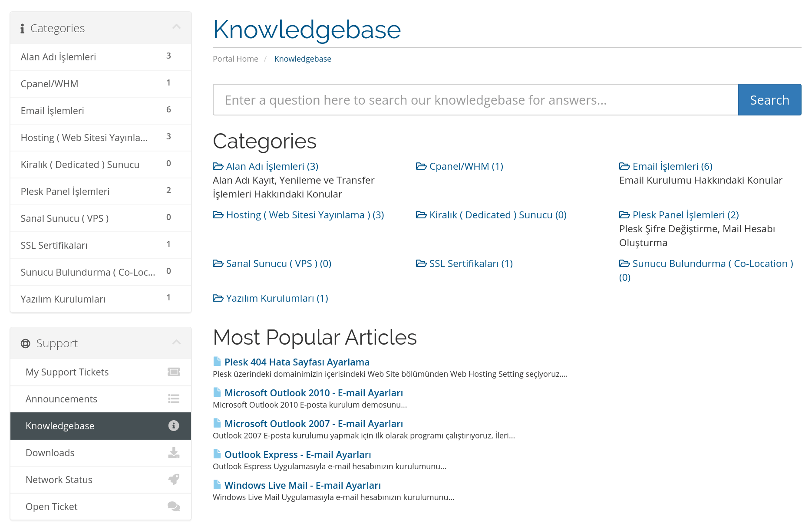Screen dimensions: 812x530
Task: Click document icon beside Microsoft Outlook 2010 article
Action: pos(217,392)
